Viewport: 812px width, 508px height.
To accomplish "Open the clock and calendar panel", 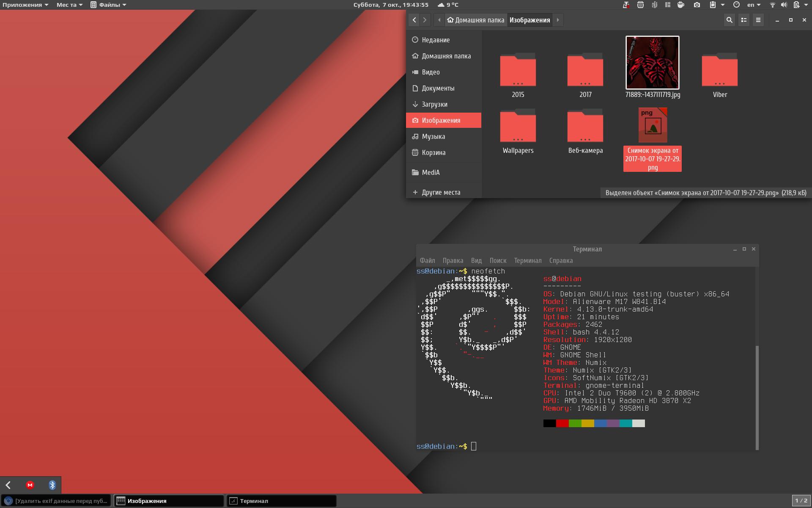I will click(391, 5).
